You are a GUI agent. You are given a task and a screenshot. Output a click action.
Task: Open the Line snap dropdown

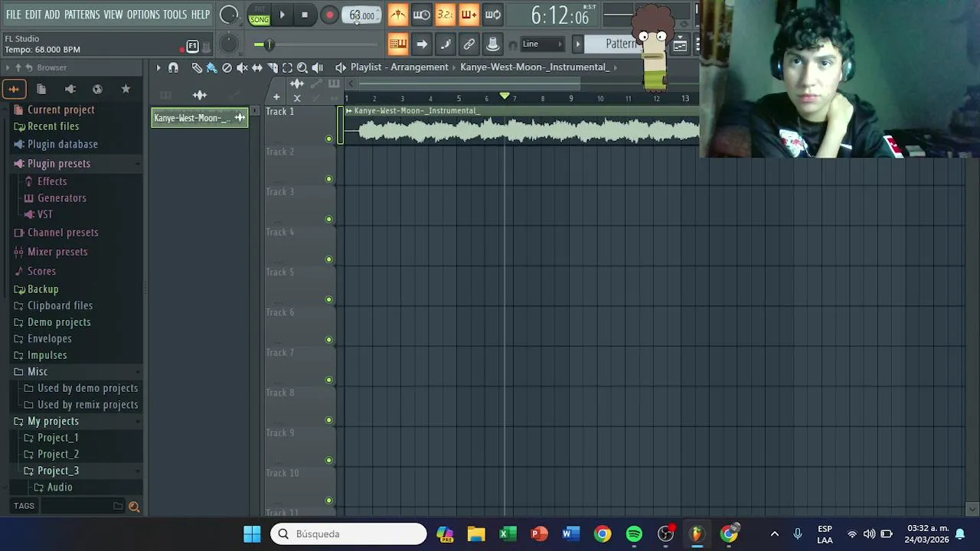(543, 44)
